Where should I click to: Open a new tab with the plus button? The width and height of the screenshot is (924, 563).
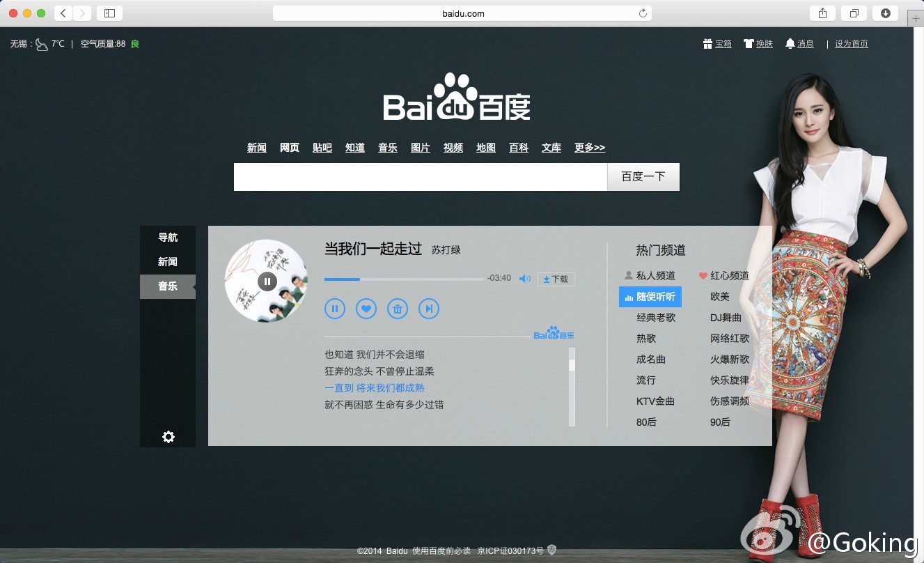tap(916, 19)
